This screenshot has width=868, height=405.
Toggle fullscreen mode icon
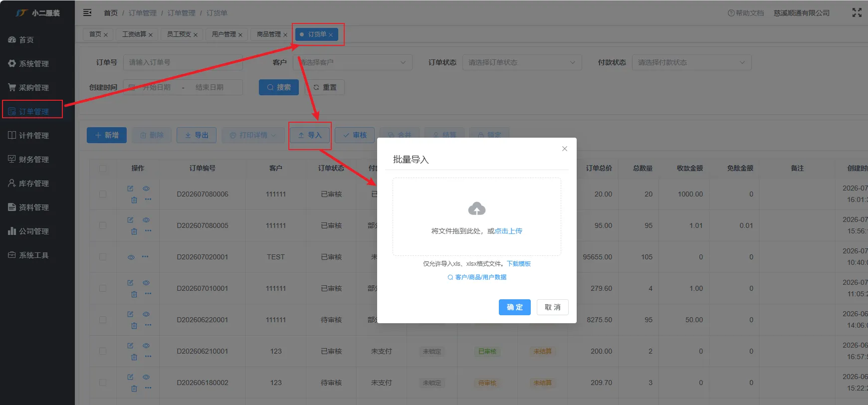(x=857, y=12)
